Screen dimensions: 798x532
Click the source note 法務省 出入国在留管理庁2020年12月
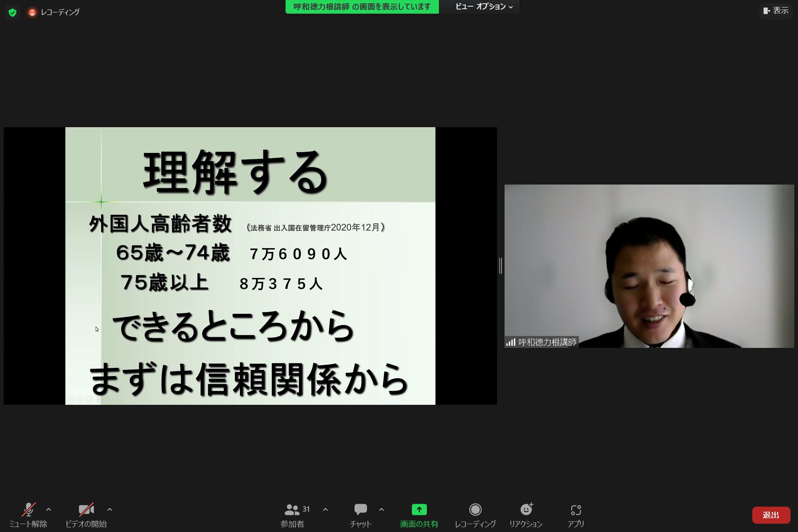(x=316, y=227)
